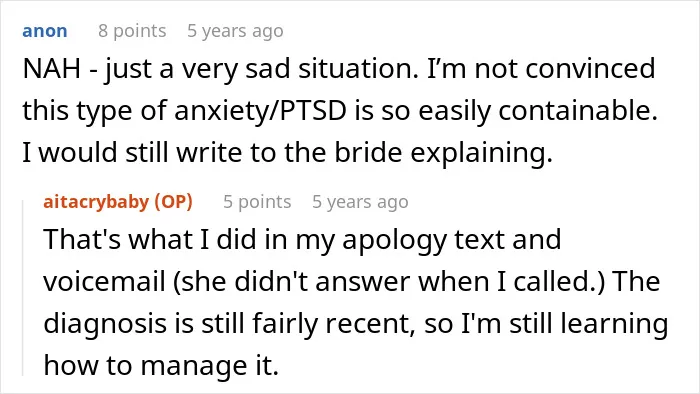Select the word voicemail in the reply

pos(104,282)
